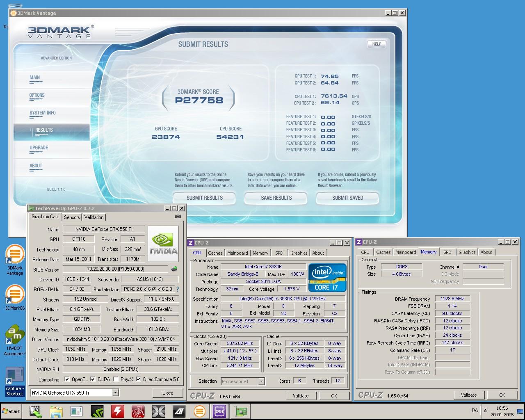This screenshot has height=420, width=525.
Task: Open Memory tab in left CPU-Z window
Action: coord(260,253)
